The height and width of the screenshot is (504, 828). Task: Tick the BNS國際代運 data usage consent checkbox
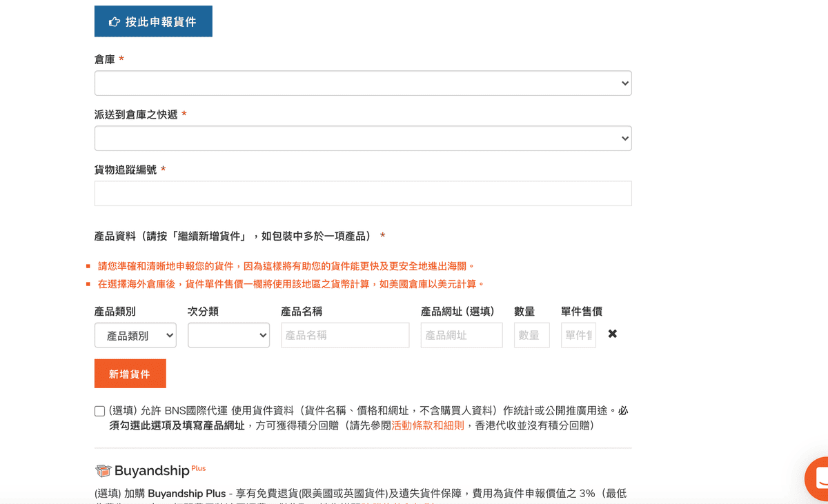click(x=99, y=411)
